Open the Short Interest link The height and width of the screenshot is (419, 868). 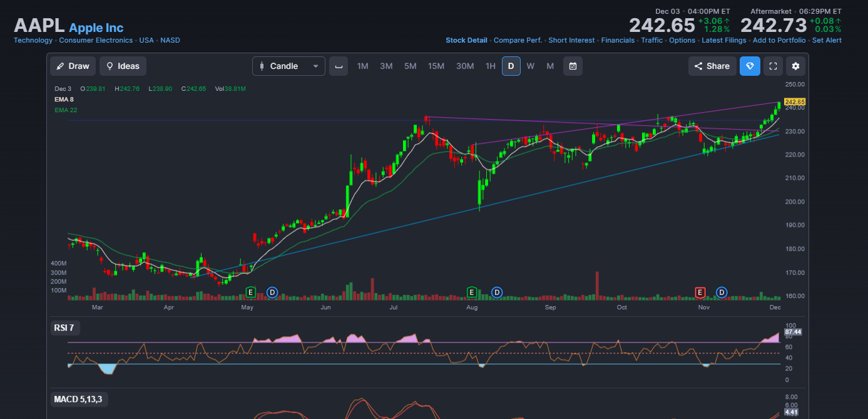click(571, 40)
